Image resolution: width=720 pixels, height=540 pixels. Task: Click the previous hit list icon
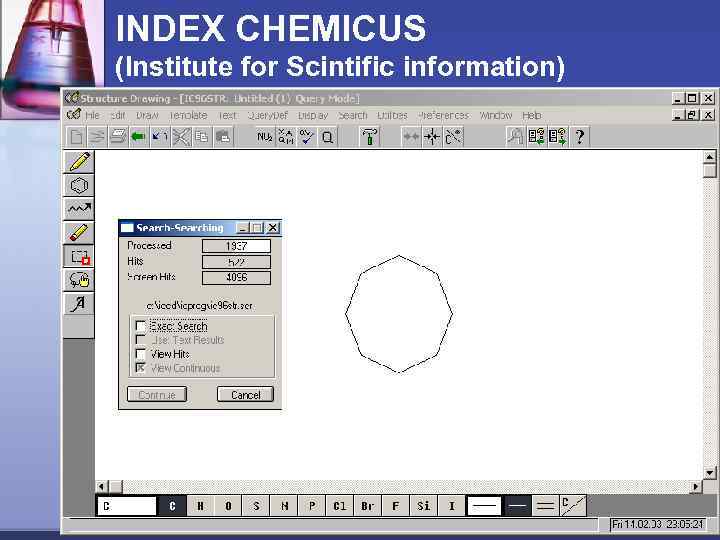pos(536,137)
